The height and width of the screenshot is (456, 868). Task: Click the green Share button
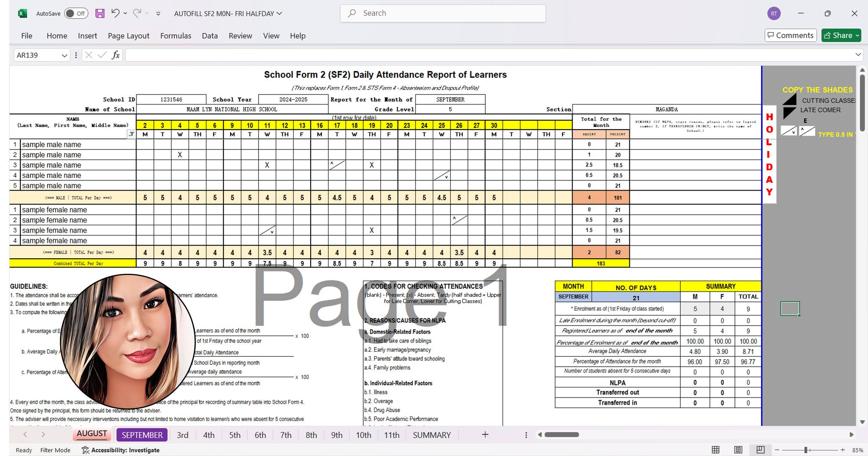point(841,35)
